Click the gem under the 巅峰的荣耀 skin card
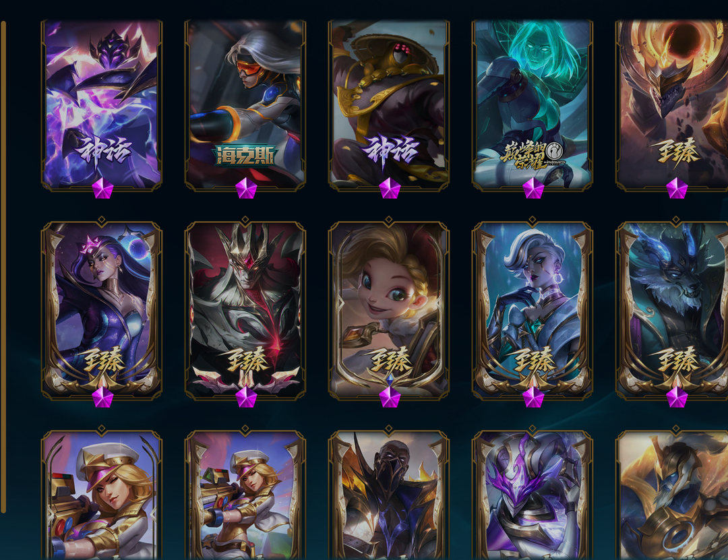 (x=533, y=189)
